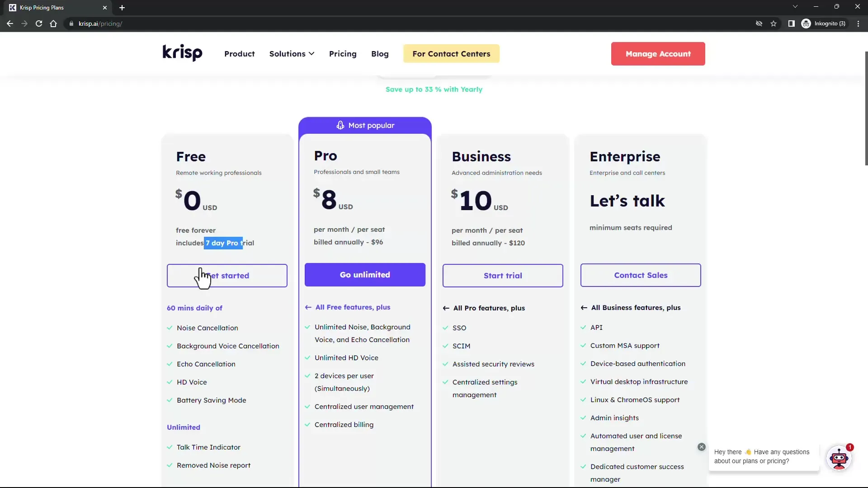Select the Pricing menu item

343,54
